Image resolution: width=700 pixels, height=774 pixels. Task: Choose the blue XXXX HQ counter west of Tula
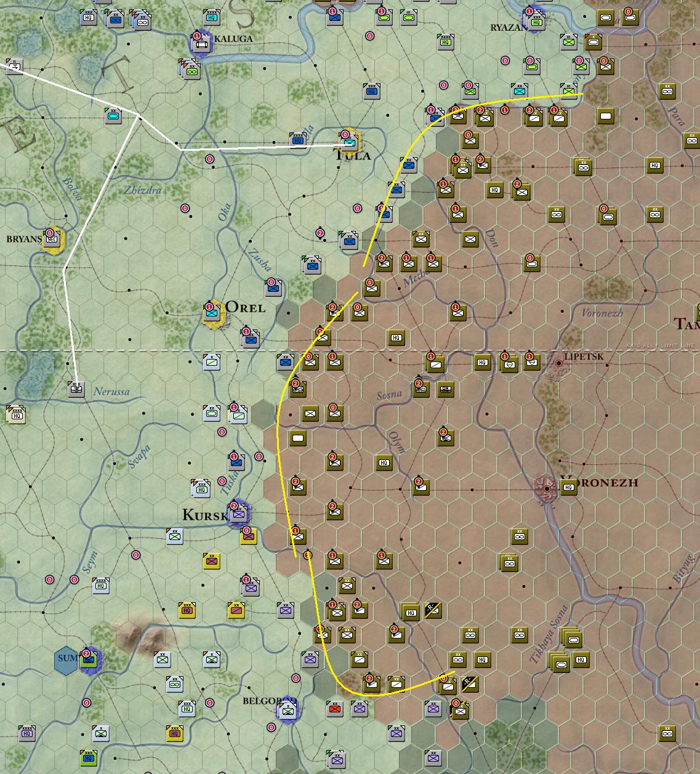(x=299, y=140)
